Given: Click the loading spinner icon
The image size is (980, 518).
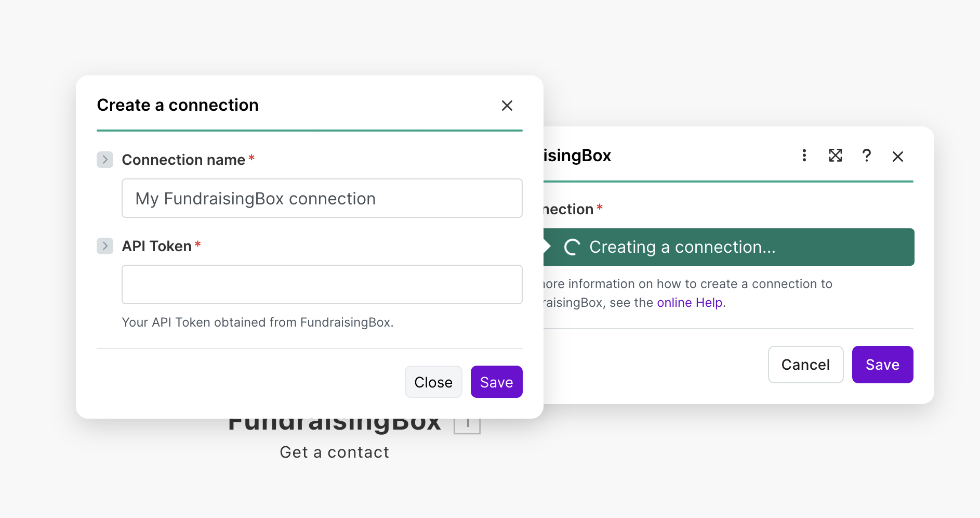Looking at the screenshot, I should pos(572,247).
